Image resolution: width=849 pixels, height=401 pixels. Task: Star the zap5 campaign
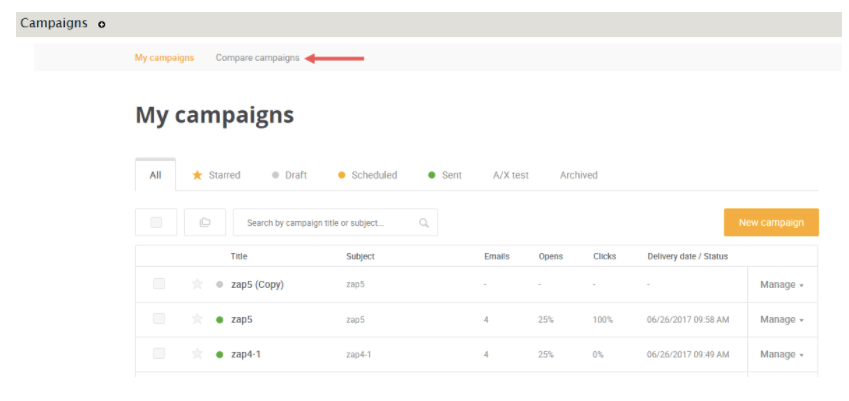tap(197, 319)
